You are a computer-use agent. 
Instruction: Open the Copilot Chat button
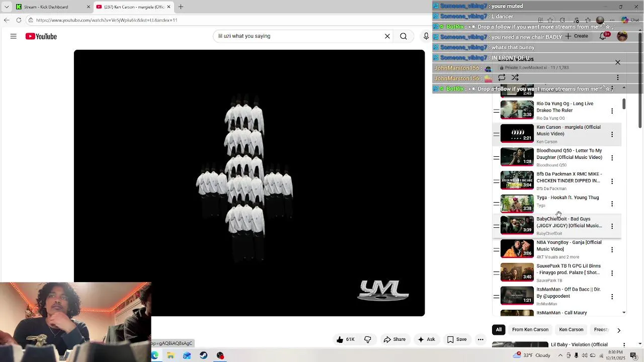pyautogui.click(x=629, y=20)
